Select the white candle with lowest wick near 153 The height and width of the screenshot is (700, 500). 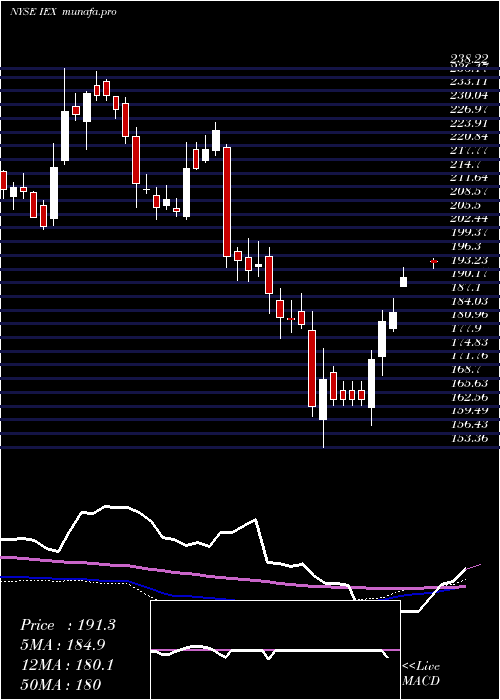coord(323,399)
